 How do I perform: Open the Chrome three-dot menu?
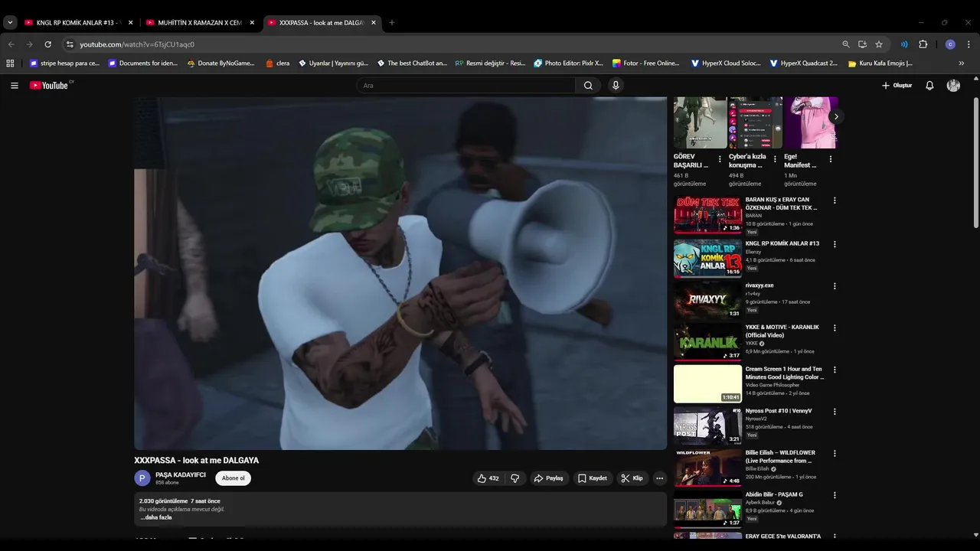pyautogui.click(x=969, y=44)
